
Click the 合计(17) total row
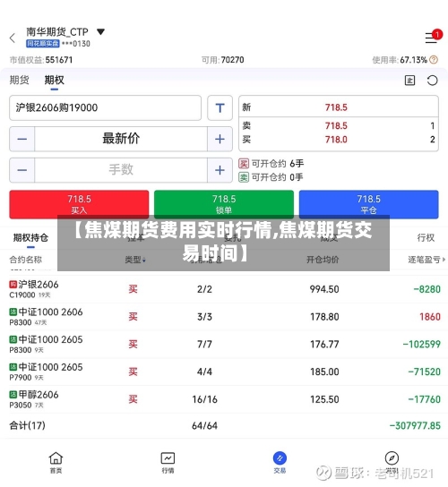(224, 425)
